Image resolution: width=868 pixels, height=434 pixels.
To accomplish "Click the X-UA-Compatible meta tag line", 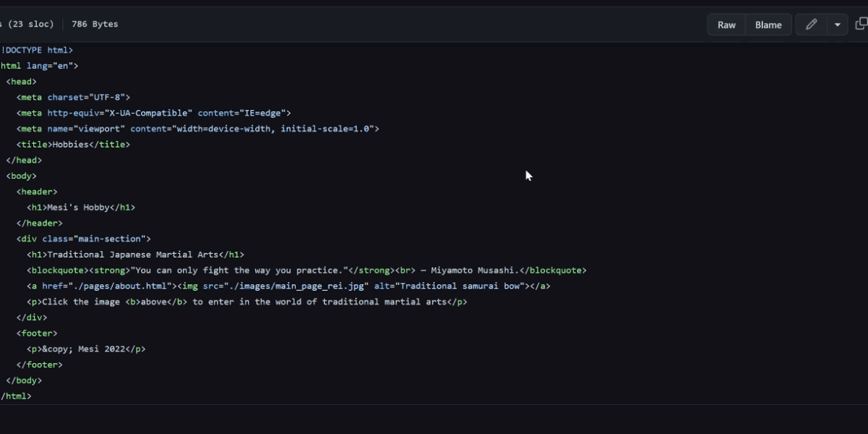I will click(x=153, y=113).
